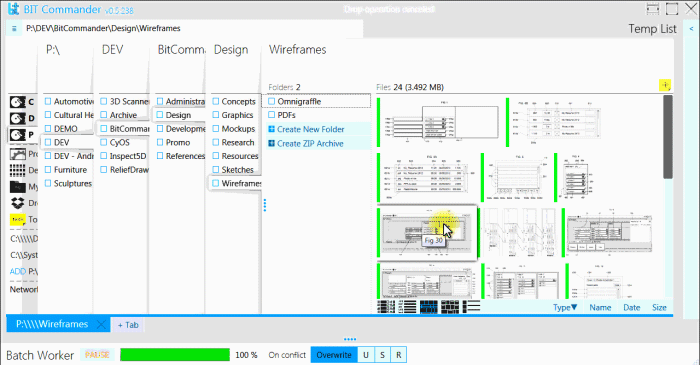Viewport: 700px width, 365px height.
Task: Click Create New Folder
Action: click(310, 129)
